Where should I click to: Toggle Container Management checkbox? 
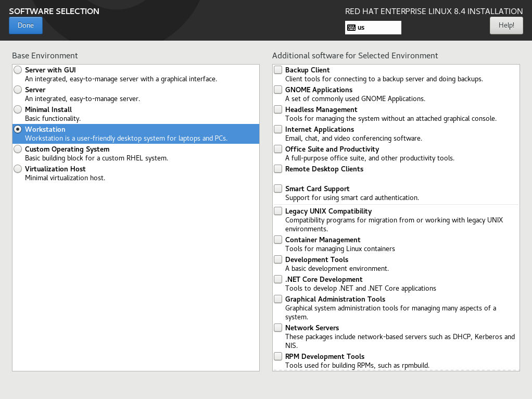pyautogui.click(x=278, y=240)
